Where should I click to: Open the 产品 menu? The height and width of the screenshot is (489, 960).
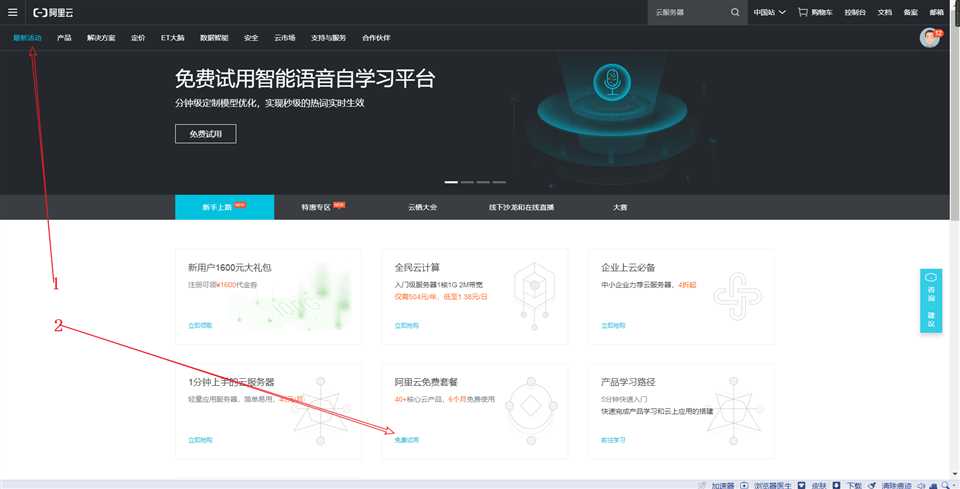(64, 38)
